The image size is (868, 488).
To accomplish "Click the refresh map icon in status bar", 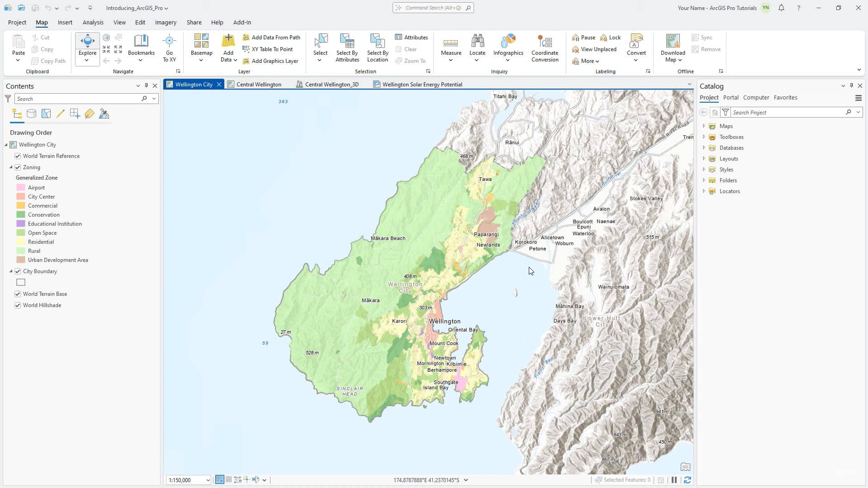I will (x=687, y=480).
